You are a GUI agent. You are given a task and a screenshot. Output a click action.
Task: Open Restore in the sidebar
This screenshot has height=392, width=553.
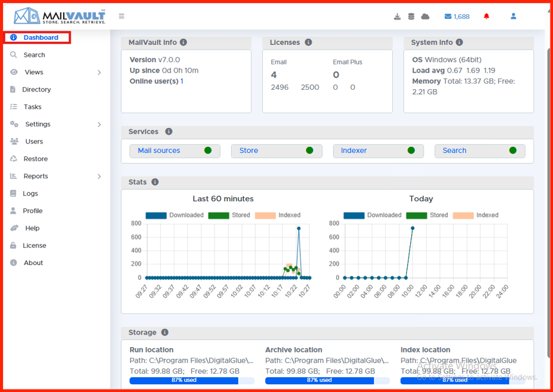point(35,159)
